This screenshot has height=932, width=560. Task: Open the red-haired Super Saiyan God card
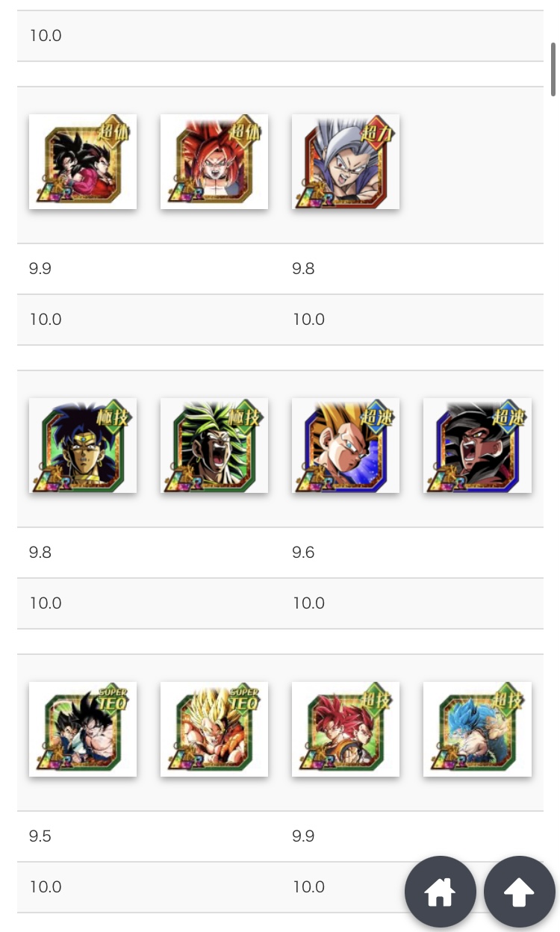click(x=346, y=729)
